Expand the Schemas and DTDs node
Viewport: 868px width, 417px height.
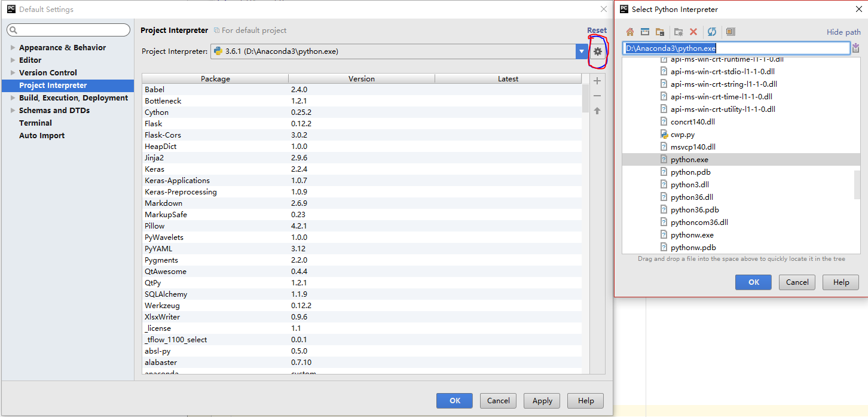tap(13, 110)
